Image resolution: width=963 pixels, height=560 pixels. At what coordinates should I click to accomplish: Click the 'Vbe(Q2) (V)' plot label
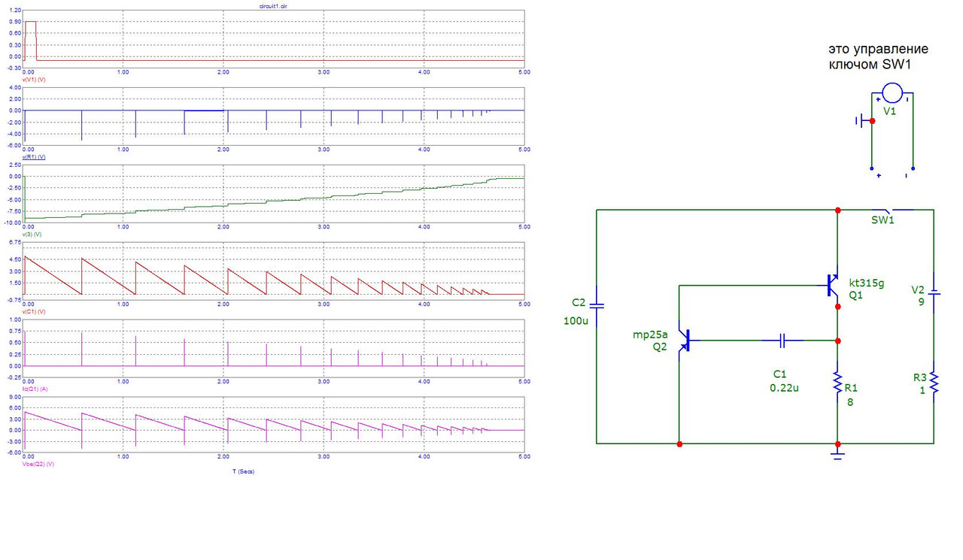(38, 464)
